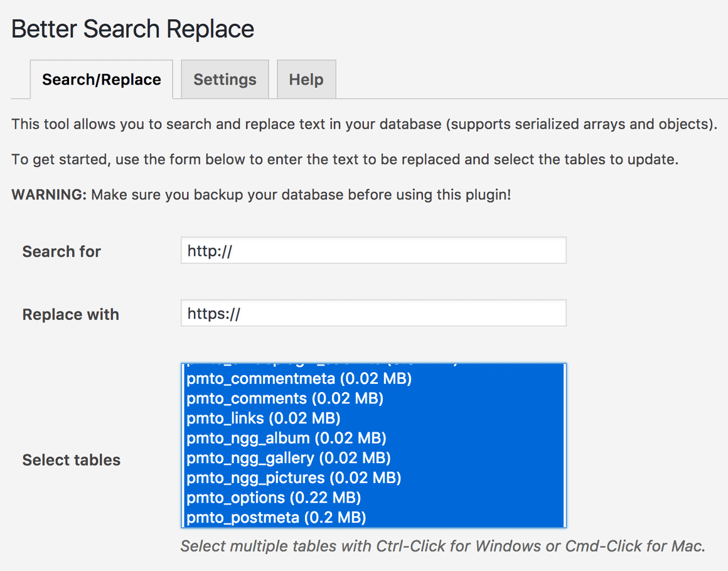This screenshot has width=728, height=571.
Task: Choose pmto_ngg_pictures in the table list
Action: (294, 478)
